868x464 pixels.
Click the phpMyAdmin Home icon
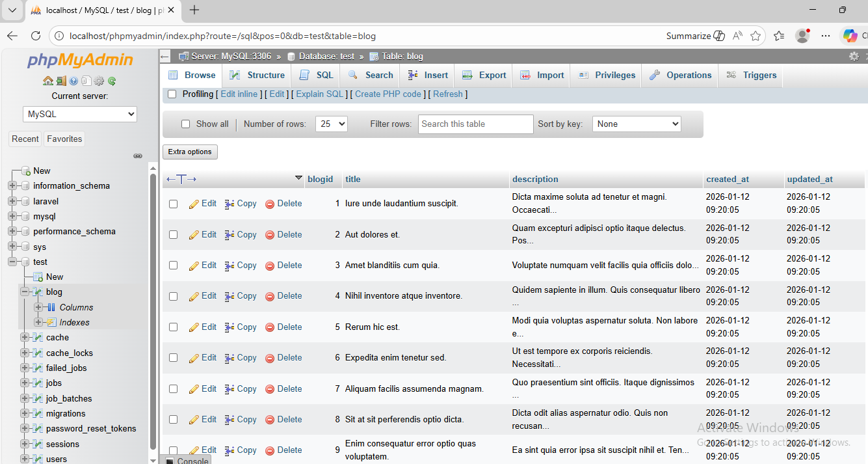[x=47, y=81]
